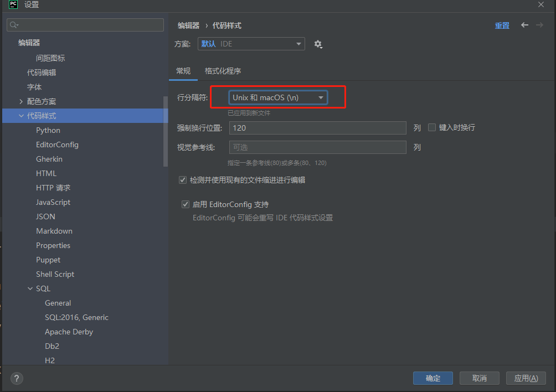Select Python in the settings tree
Viewport: 556px width, 392px height.
point(48,130)
